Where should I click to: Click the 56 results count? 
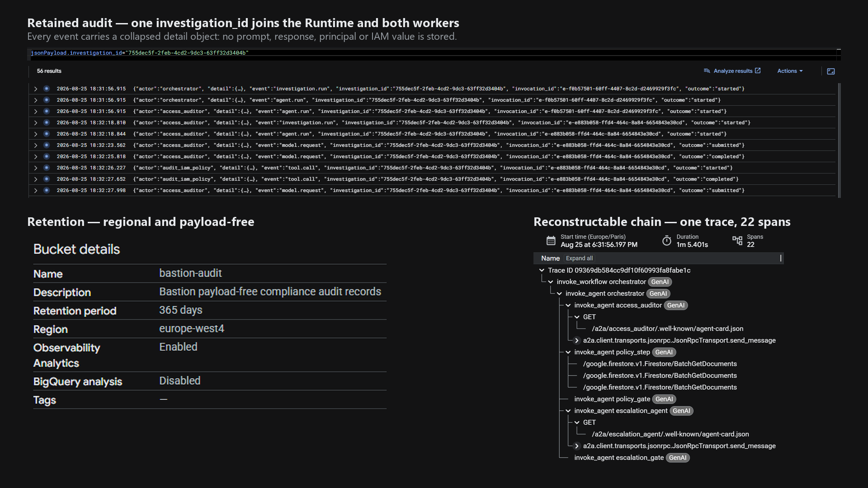click(49, 71)
